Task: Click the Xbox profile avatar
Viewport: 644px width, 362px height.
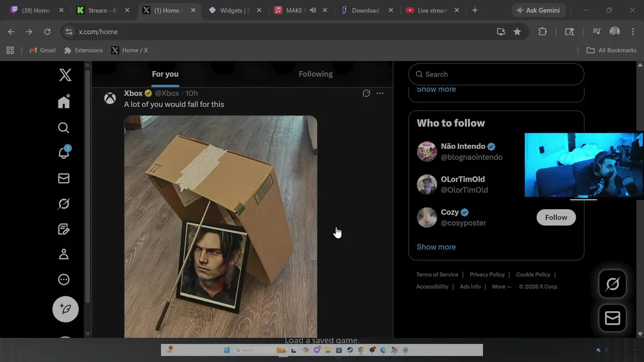Action: [110, 98]
